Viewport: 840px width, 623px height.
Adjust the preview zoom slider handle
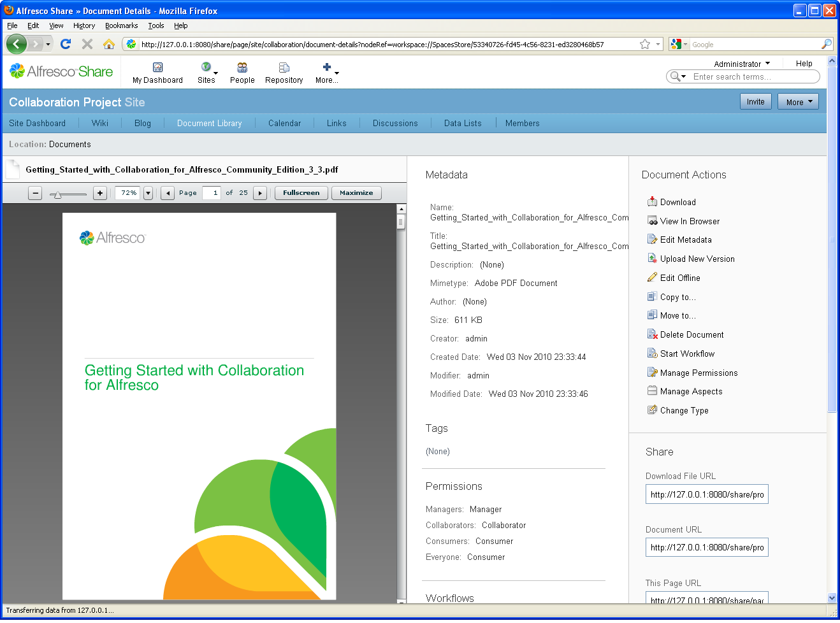57,194
